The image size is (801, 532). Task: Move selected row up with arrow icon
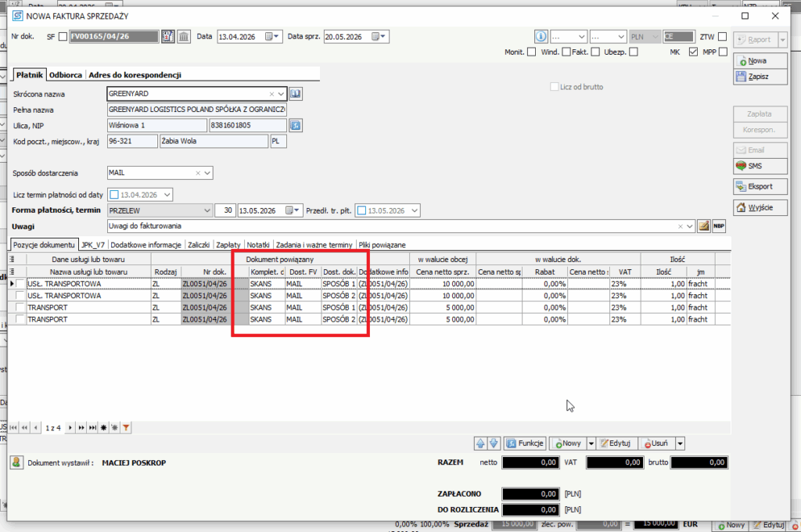[x=480, y=444]
